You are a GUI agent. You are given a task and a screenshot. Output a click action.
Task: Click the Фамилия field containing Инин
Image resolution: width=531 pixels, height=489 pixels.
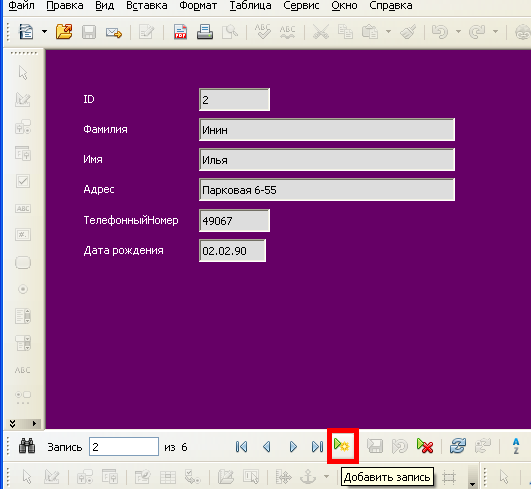pyautogui.click(x=327, y=129)
